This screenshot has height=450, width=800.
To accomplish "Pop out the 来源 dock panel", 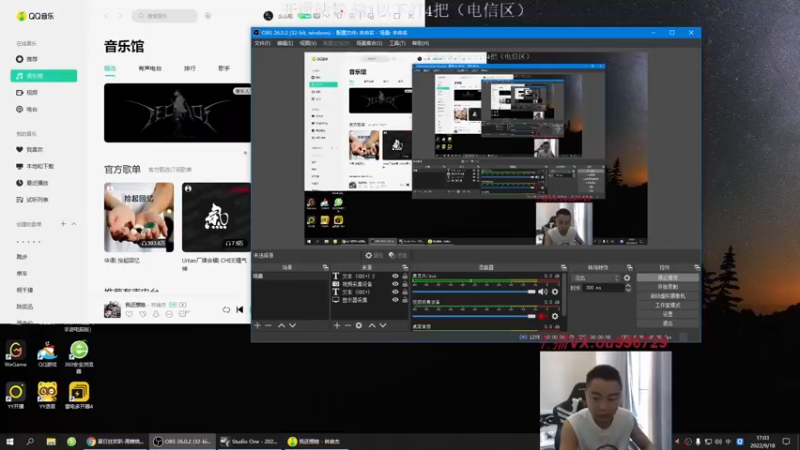I will (x=405, y=267).
